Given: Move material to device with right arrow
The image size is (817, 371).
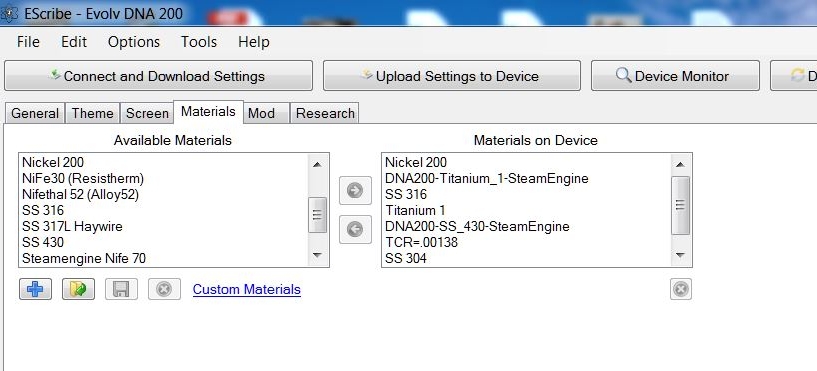Looking at the screenshot, I should coord(355,190).
